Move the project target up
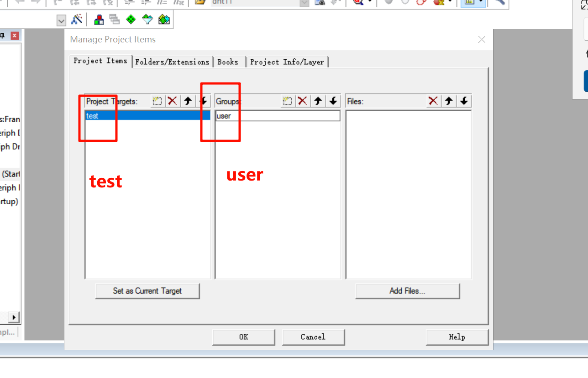The width and height of the screenshot is (588, 378). [188, 101]
